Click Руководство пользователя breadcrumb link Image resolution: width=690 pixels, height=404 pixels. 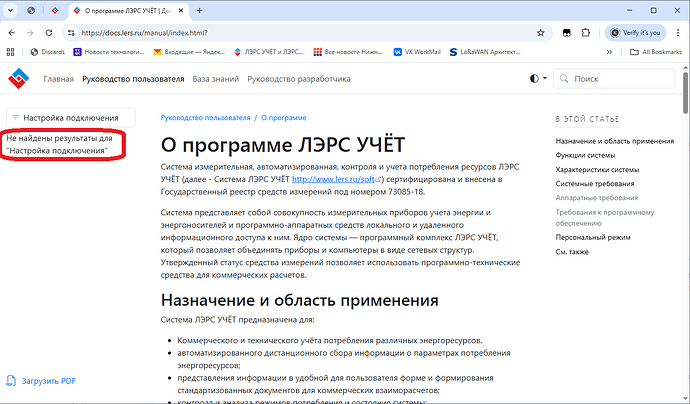point(205,118)
